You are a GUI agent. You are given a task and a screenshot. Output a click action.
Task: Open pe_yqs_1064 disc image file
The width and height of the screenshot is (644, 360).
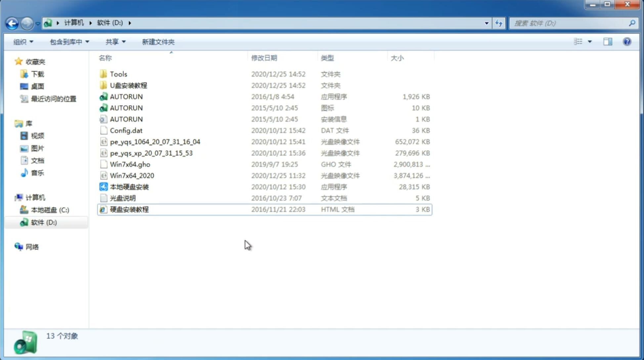[155, 142]
